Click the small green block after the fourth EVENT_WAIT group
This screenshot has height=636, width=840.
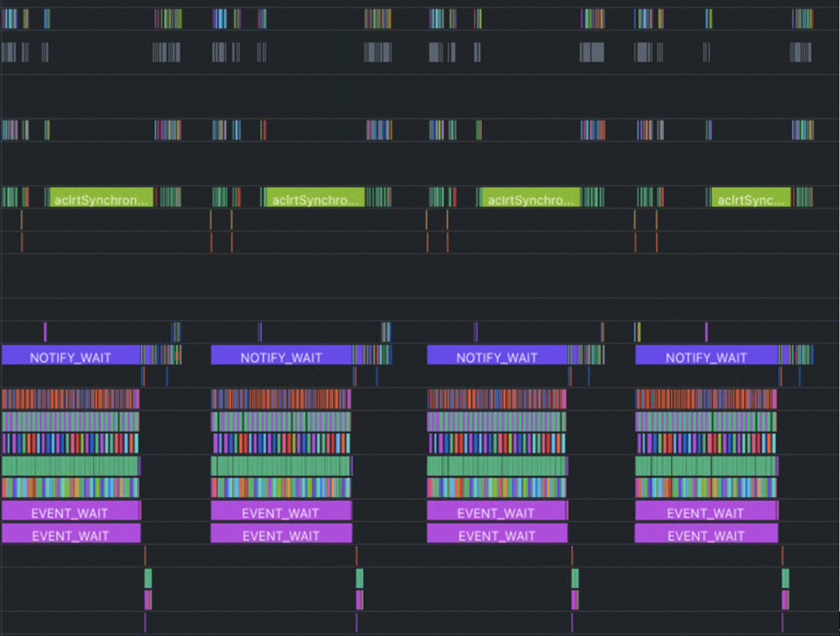point(785,578)
